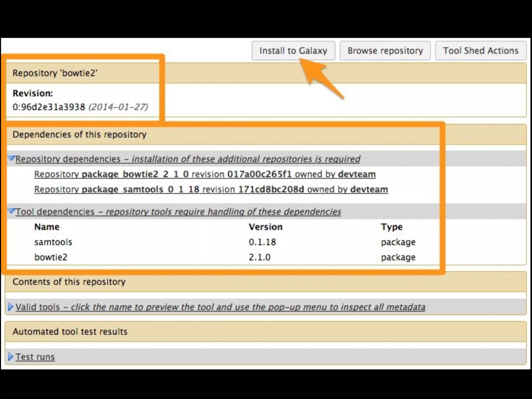532x399 pixels.
Task: Click the Dependencies of this repository header
Action: [x=79, y=135]
